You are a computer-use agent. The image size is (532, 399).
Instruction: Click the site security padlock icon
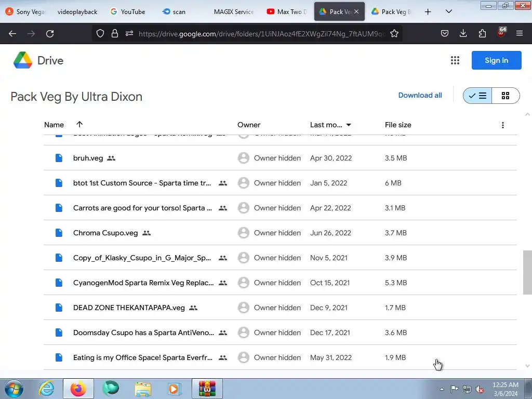click(x=115, y=33)
